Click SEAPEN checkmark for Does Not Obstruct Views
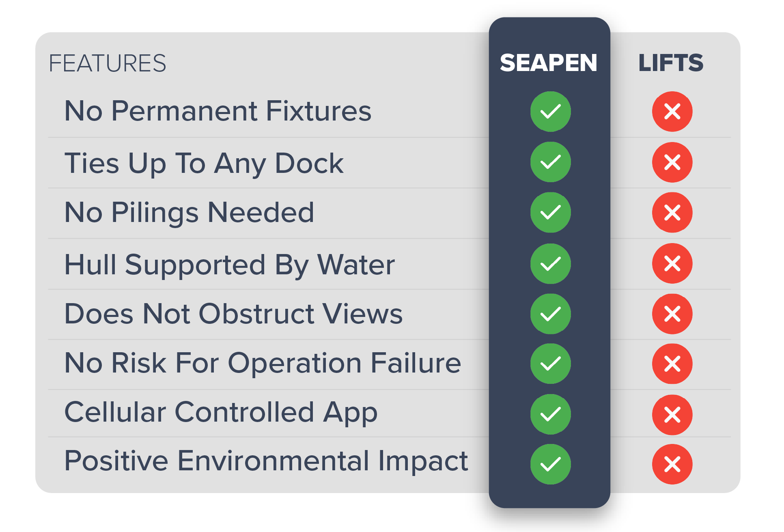Image resolution: width=784 pixels, height=532 pixels. point(550,314)
